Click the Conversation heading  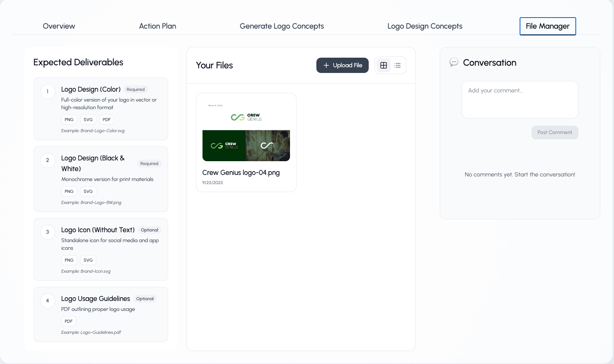tap(489, 63)
